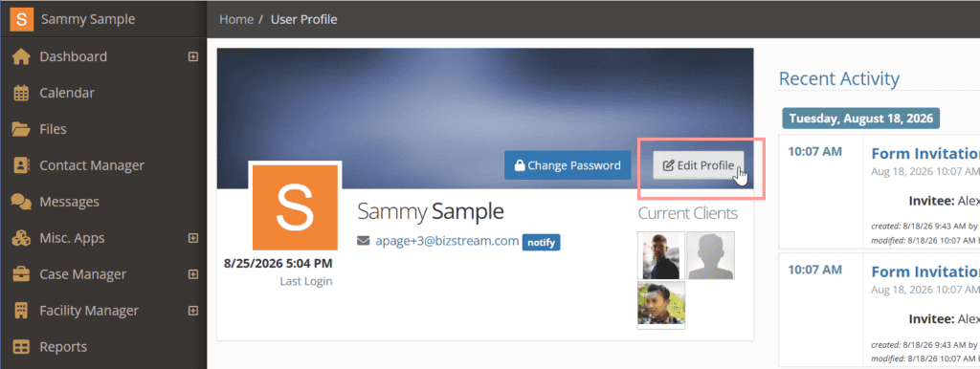Image resolution: width=980 pixels, height=369 pixels.
Task: Go to Home in the breadcrumb
Action: point(236,19)
